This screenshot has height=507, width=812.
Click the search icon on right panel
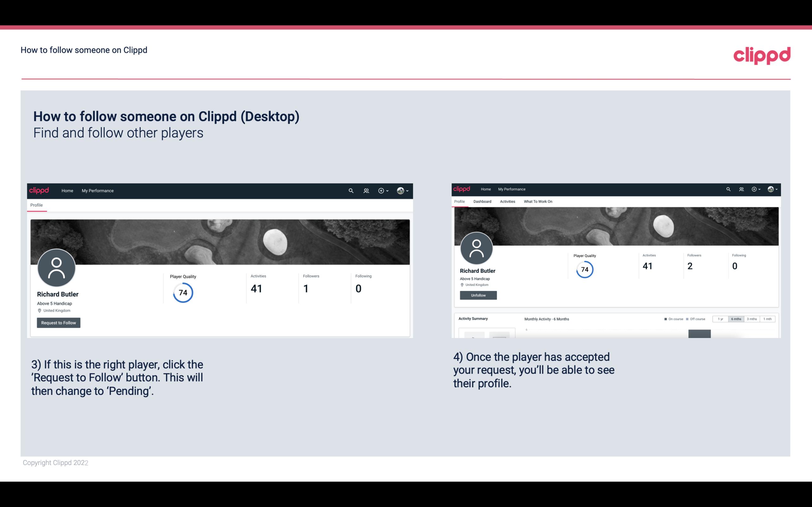coord(729,189)
